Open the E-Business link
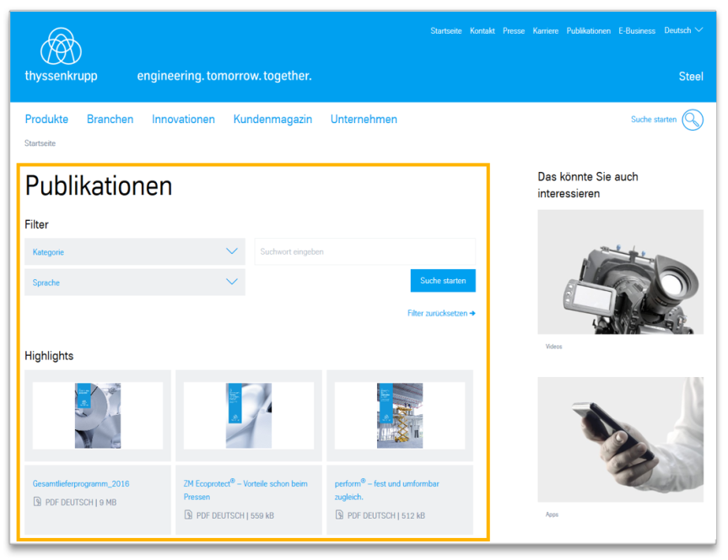The height and width of the screenshot is (560, 728). pos(637,30)
